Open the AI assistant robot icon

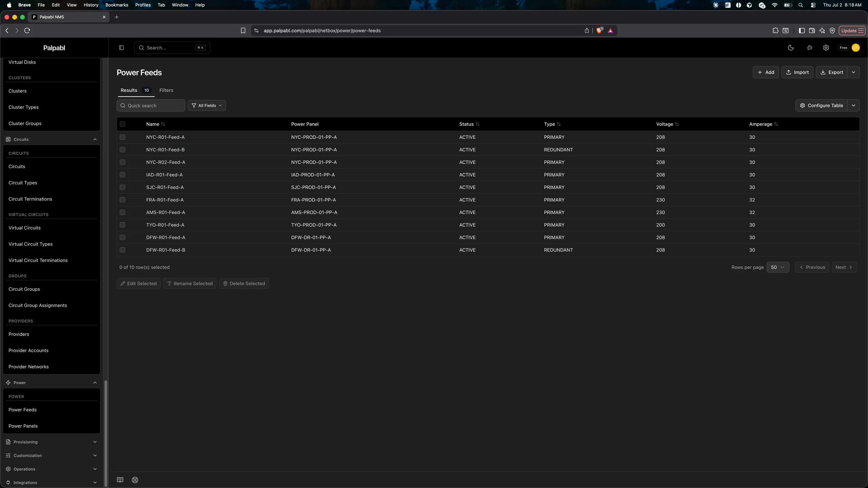click(x=809, y=48)
